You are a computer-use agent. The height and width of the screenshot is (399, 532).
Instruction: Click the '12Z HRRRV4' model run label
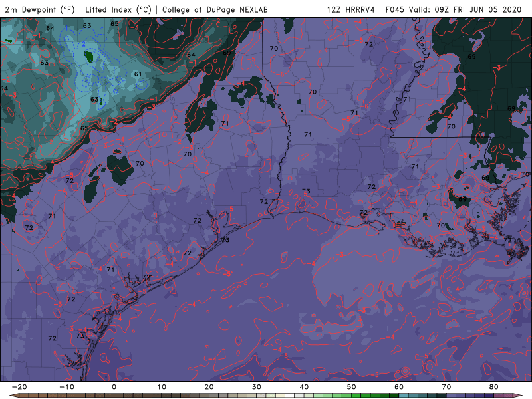pyautogui.click(x=351, y=9)
